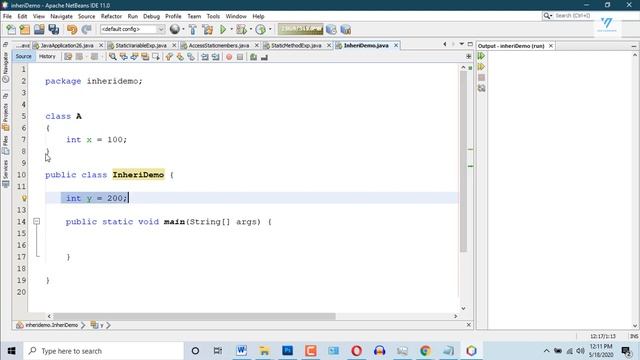Click the lightbulb hint on line 12
The height and width of the screenshot is (360, 640).
click(24, 198)
